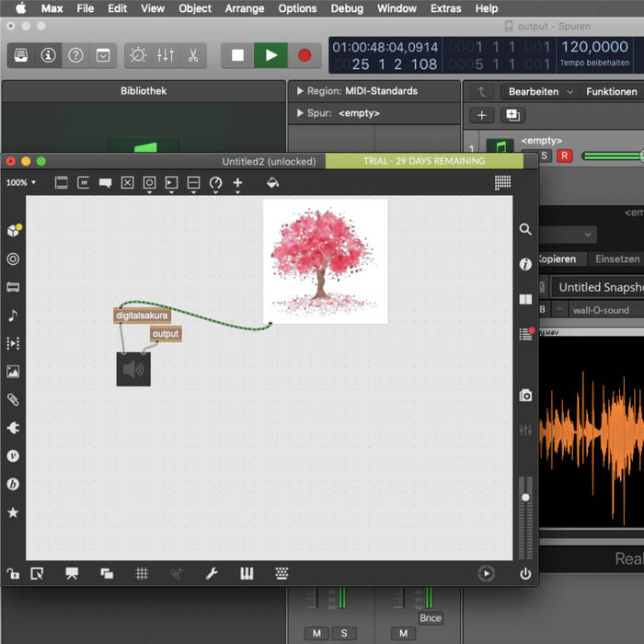The width and height of the screenshot is (644, 644).
Task: Click the green play button in transport
Action: [270, 55]
